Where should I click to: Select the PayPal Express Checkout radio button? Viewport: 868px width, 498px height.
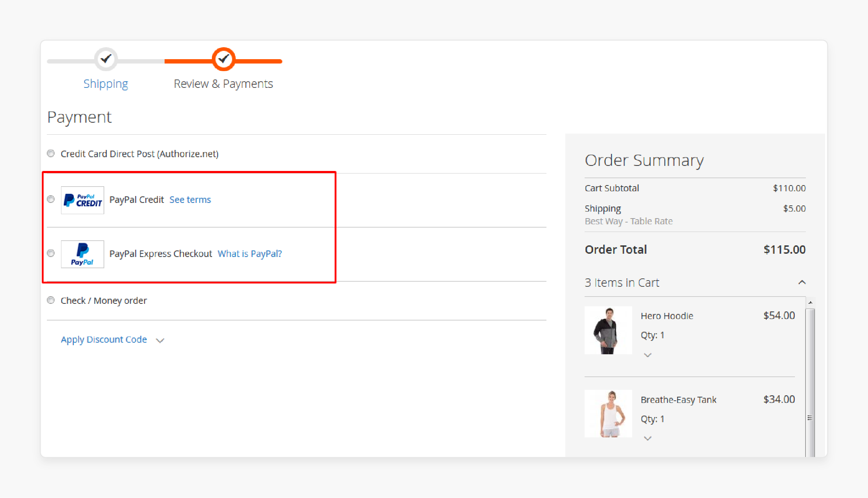pyautogui.click(x=51, y=253)
